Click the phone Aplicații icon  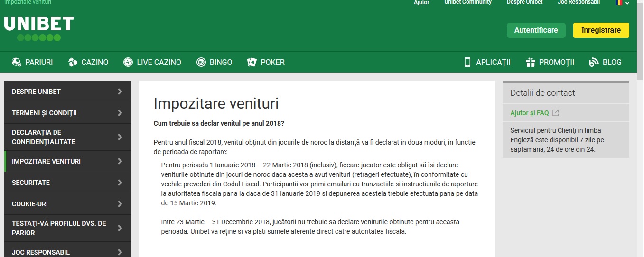click(467, 62)
